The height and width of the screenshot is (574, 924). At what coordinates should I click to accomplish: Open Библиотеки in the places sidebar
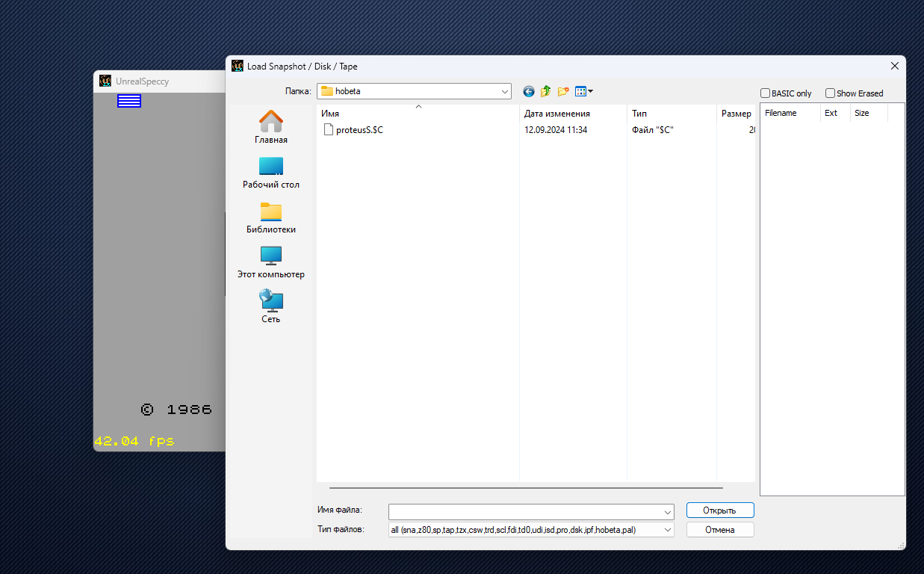[271, 217]
